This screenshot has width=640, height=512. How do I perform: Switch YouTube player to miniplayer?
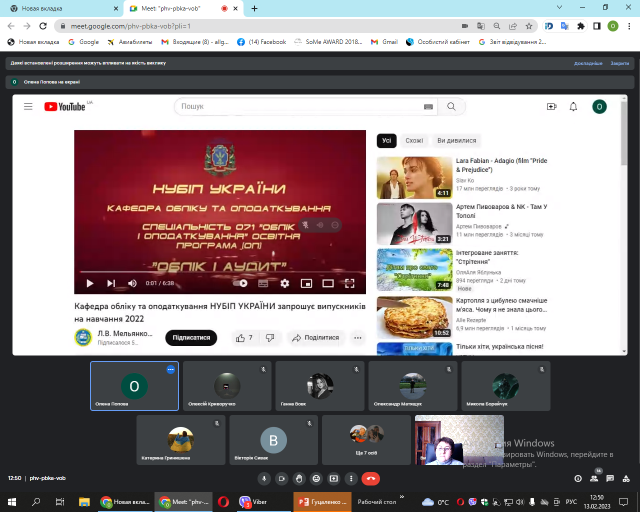point(307,283)
